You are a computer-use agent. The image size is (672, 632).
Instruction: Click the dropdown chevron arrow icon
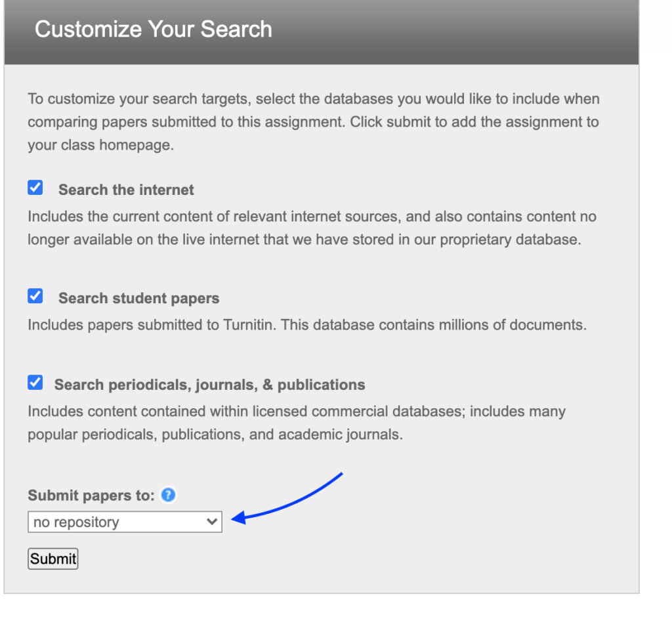click(x=211, y=522)
